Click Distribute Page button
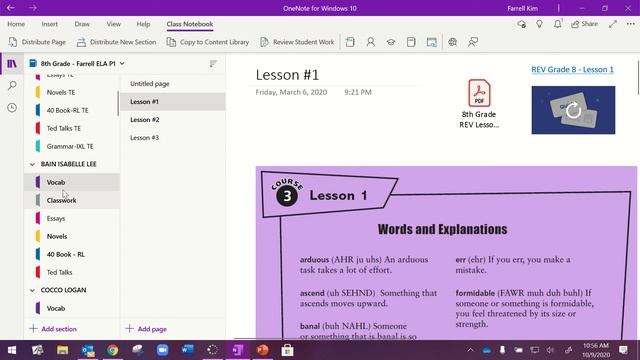Screen dimensions: 640x360 pyautogui.click(x=37, y=42)
